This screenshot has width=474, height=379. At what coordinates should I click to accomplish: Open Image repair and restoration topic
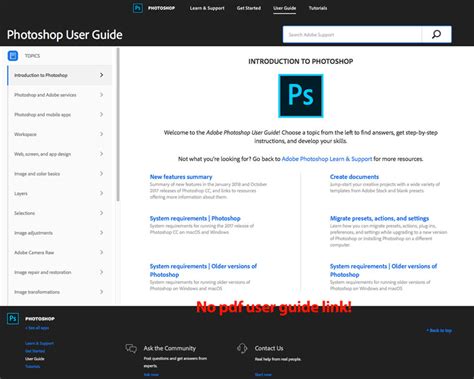pyautogui.click(x=60, y=272)
